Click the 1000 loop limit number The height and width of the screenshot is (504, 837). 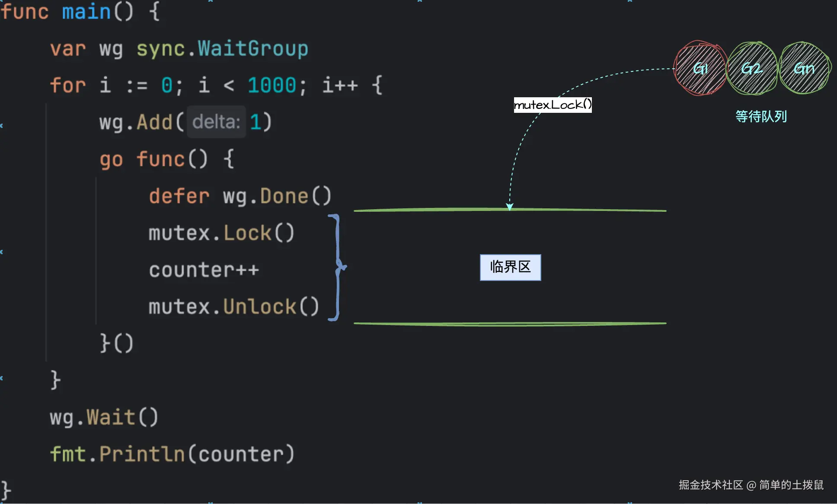tap(272, 85)
